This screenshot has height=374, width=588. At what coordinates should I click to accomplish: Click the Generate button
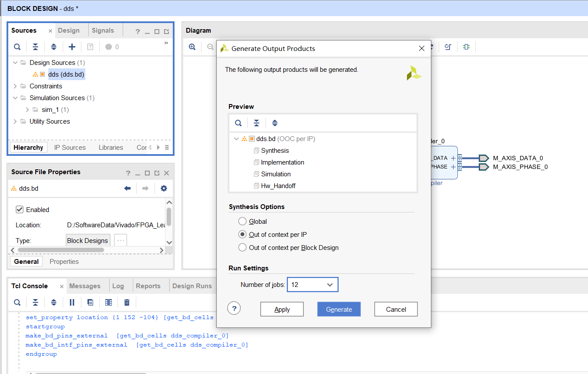click(x=339, y=309)
